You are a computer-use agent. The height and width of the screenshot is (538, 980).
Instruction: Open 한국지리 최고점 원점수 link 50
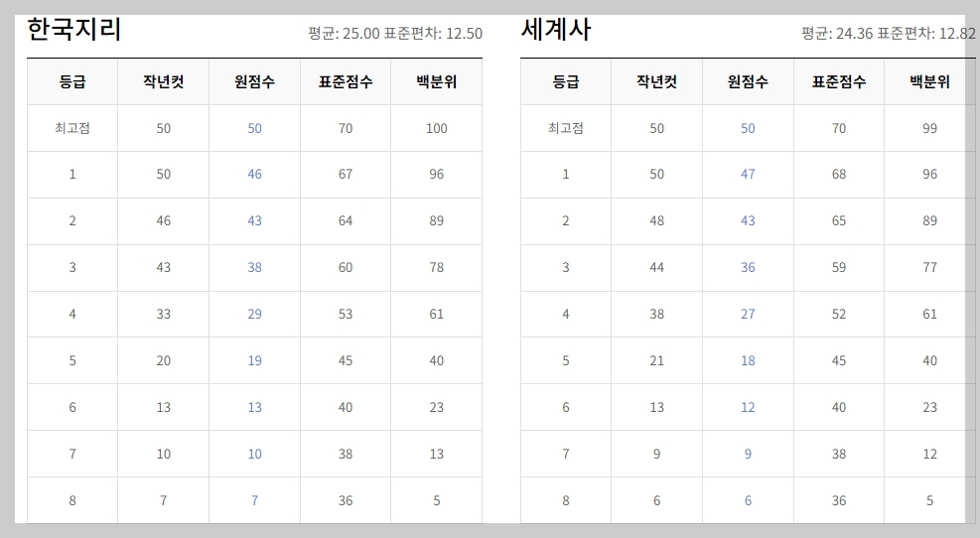tap(254, 128)
